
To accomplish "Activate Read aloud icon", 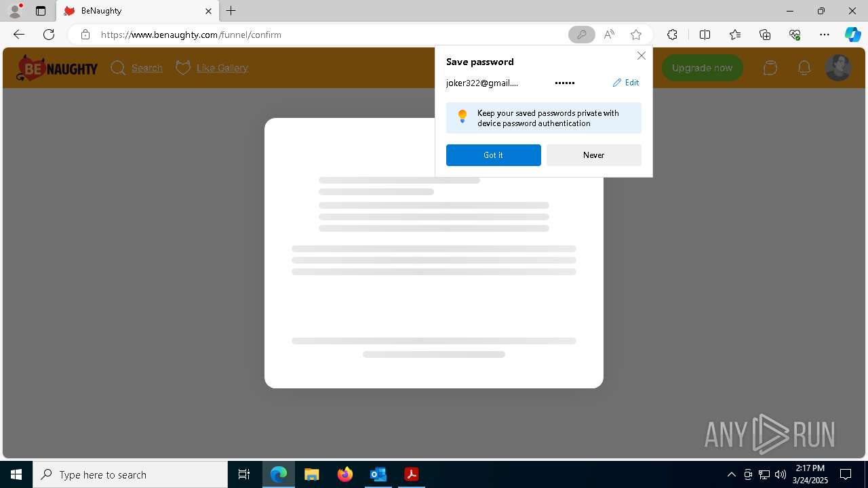I will tap(609, 35).
